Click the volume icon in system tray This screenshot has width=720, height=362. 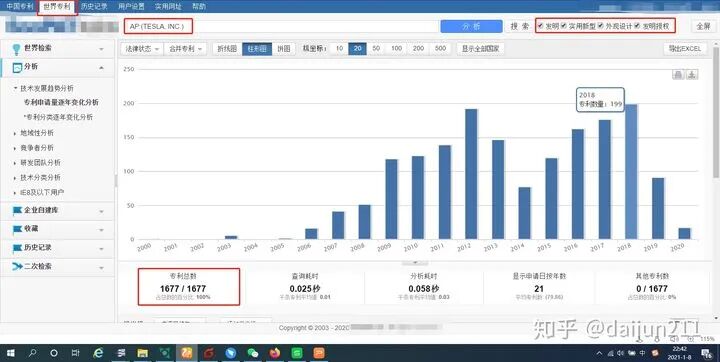621,353
